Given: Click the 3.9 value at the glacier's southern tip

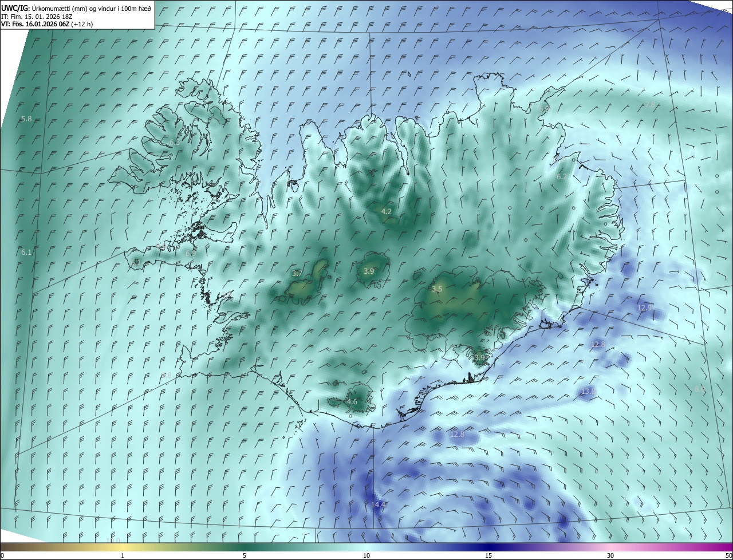Looking at the screenshot, I should click(479, 357).
